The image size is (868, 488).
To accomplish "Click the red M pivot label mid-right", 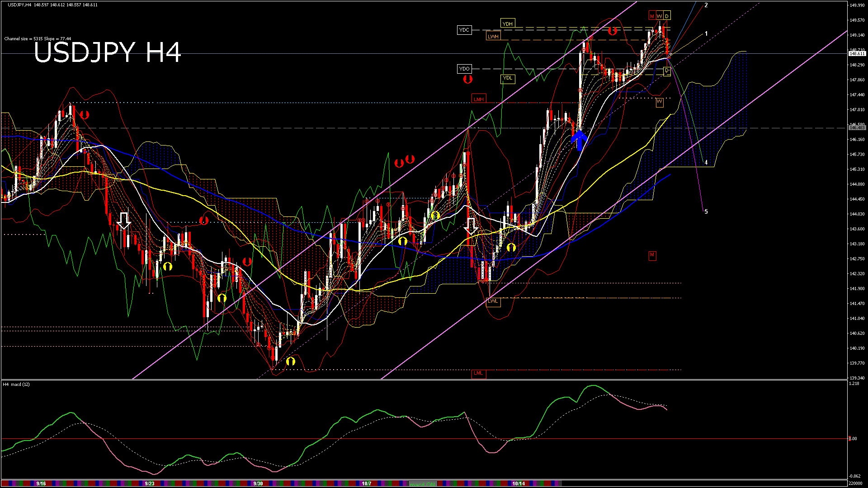I will pyautogui.click(x=652, y=255).
